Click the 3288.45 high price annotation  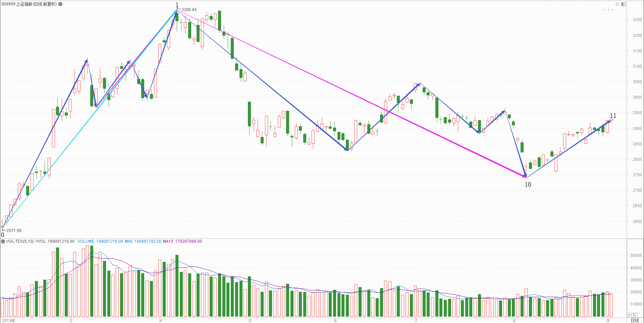pos(189,10)
